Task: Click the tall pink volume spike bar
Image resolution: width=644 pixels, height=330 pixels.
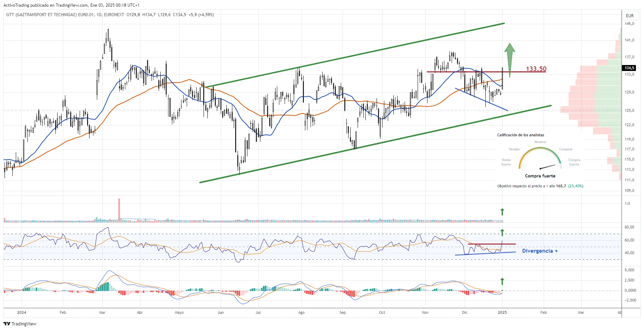Action: (x=119, y=210)
